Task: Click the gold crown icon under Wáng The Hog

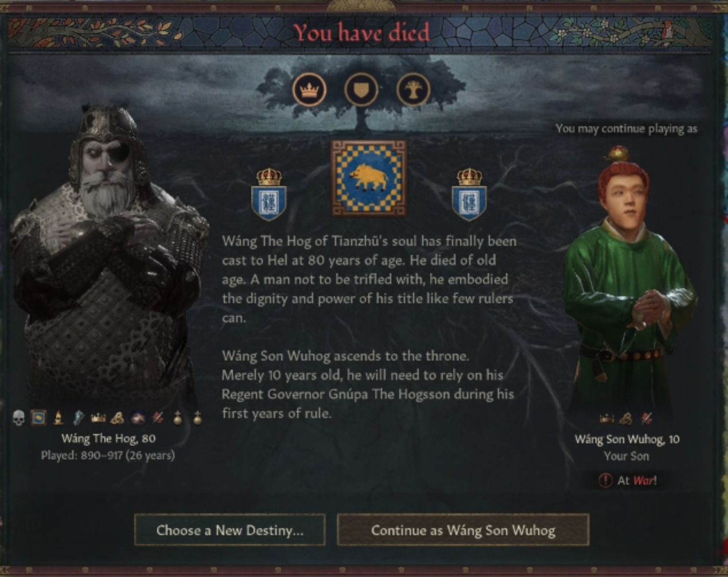Action: click(98, 418)
